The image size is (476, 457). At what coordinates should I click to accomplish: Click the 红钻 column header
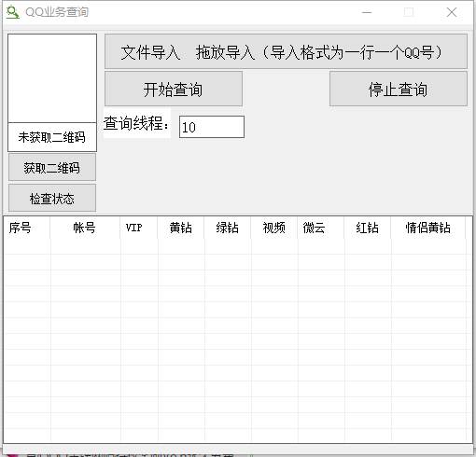(x=368, y=228)
